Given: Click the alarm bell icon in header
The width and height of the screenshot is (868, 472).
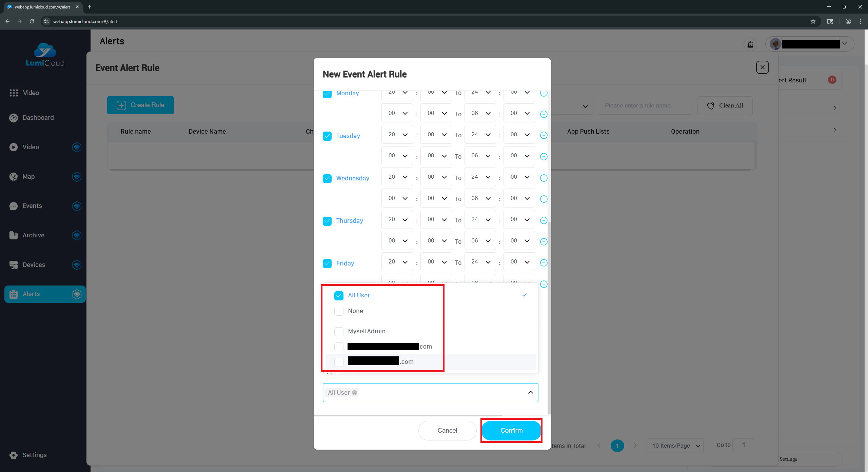Looking at the screenshot, I should 750,44.
